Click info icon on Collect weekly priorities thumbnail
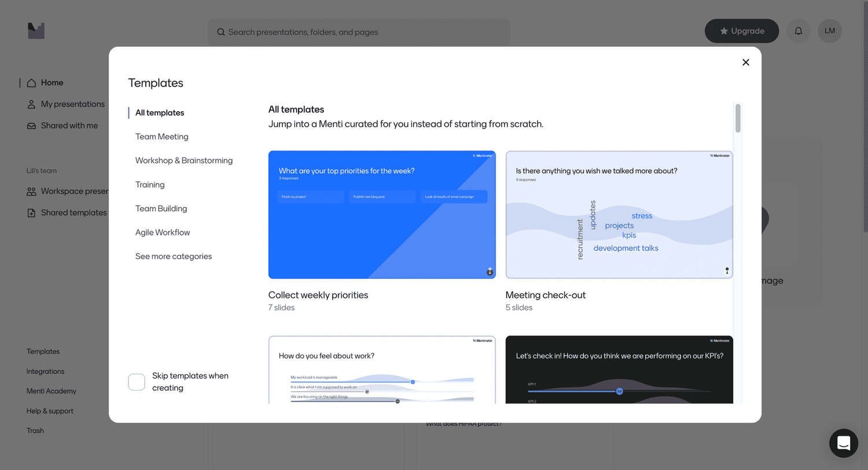The height and width of the screenshot is (470, 868). (490, 271)
